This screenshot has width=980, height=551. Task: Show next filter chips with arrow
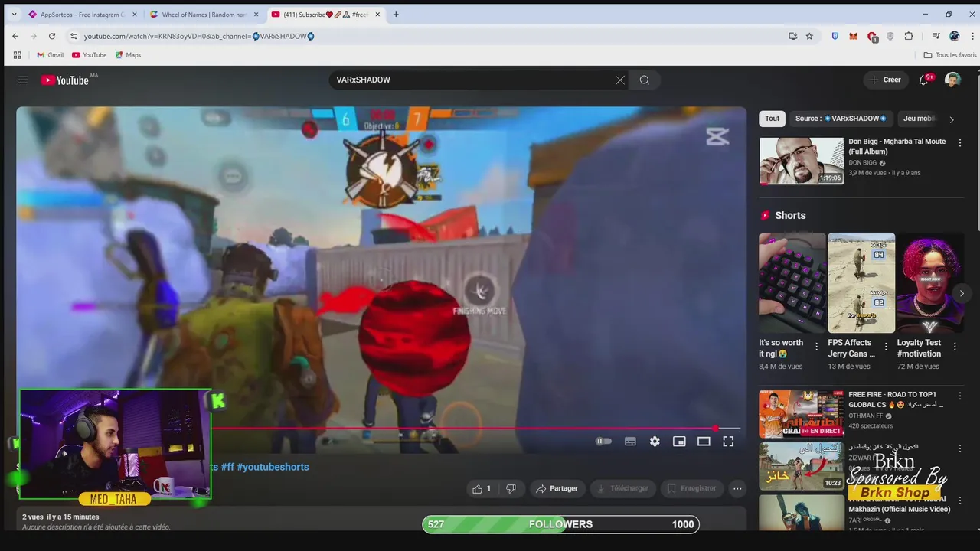pos(952,119)
